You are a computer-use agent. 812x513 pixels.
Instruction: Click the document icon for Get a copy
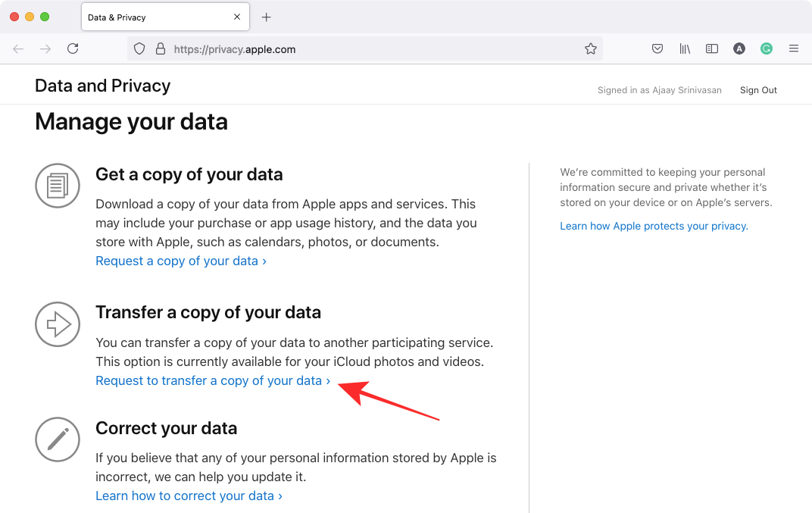[58, 186]
